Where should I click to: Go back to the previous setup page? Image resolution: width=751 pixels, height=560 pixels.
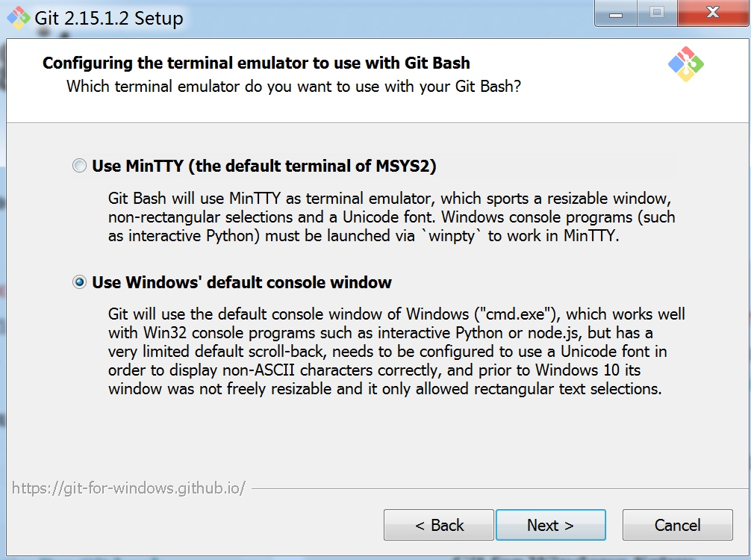point(439,525)
